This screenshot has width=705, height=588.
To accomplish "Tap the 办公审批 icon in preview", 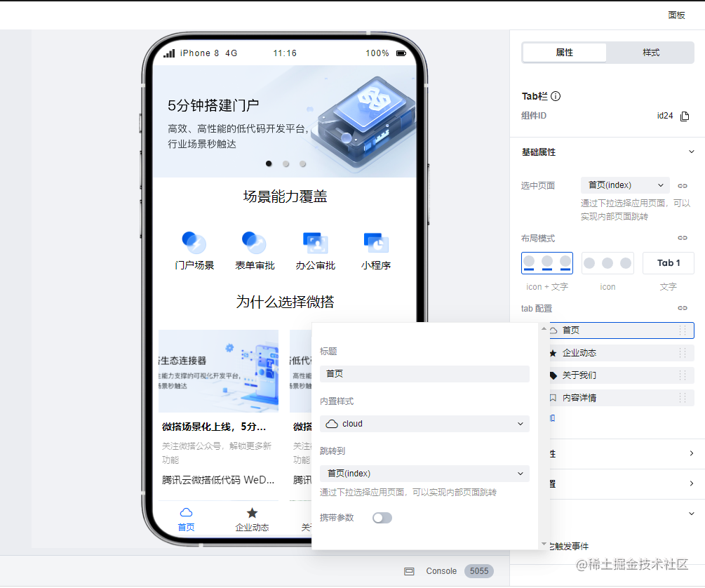I will [x=315, y=243].
